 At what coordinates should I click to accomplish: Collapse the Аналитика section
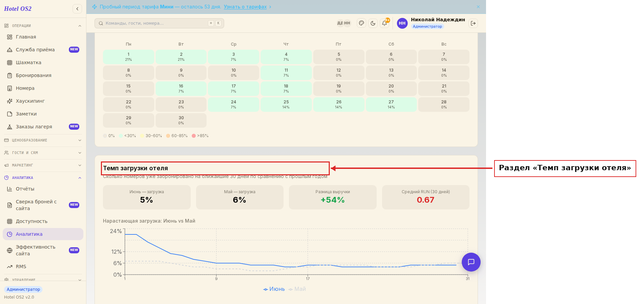pos(43,178)
